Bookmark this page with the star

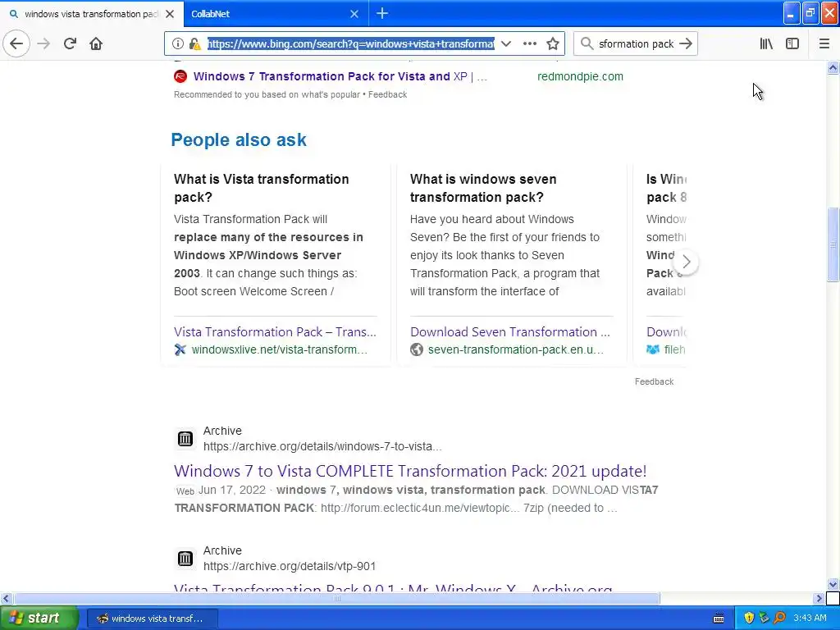point(553,43)
